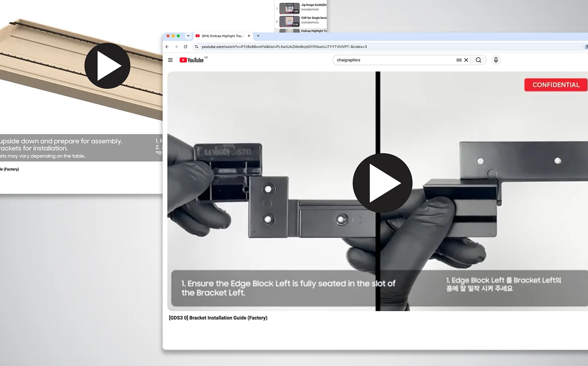Click the Chrome window yellow minimize button

173,36
